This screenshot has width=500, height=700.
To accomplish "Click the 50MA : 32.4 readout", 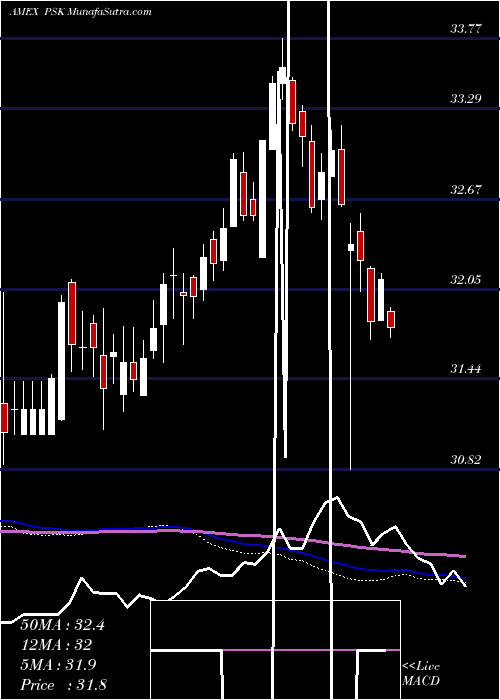I will point(62,625).
